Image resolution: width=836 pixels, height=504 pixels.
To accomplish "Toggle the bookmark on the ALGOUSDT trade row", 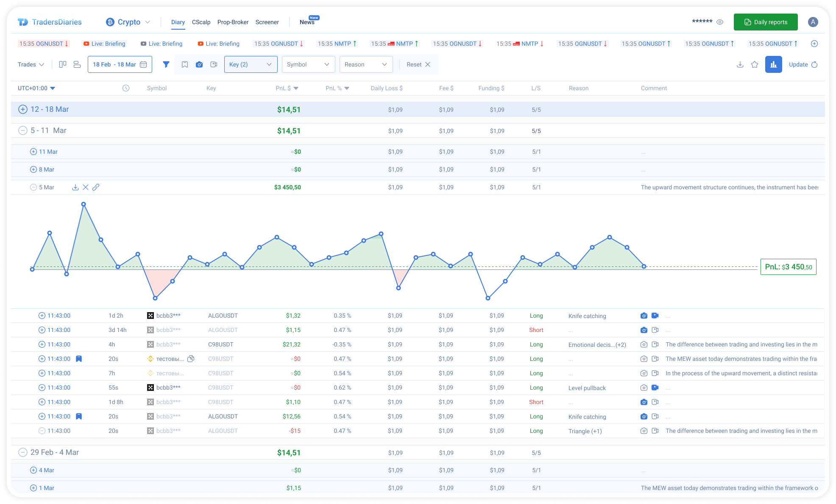I will [x=78, y=416].
